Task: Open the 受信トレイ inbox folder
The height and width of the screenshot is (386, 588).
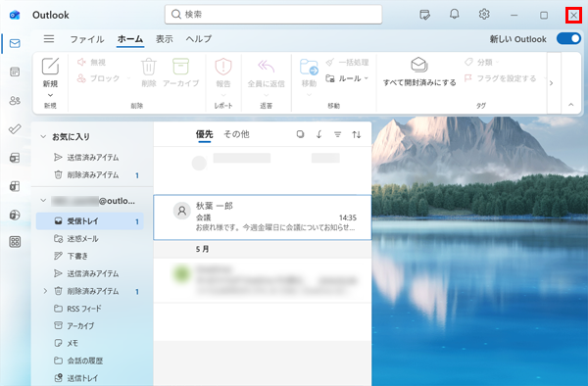Action: click(90, 221)
